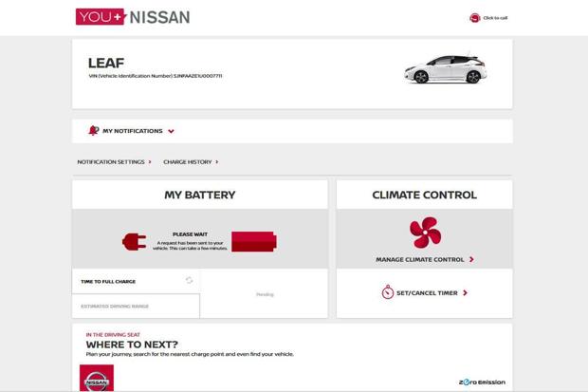Open Manage Climate Control
Screen dimensions: 588x392
tap(420, 259)
